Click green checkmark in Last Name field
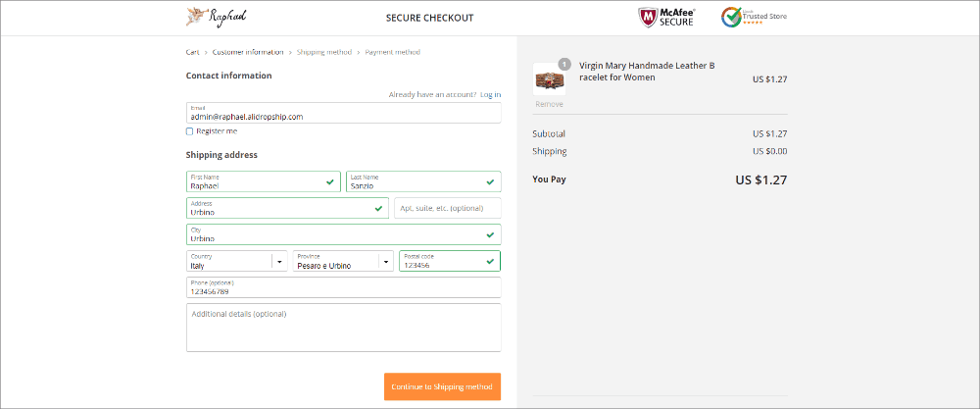The width and height of the screenshot is (980, 409). [x=489, y=181]
